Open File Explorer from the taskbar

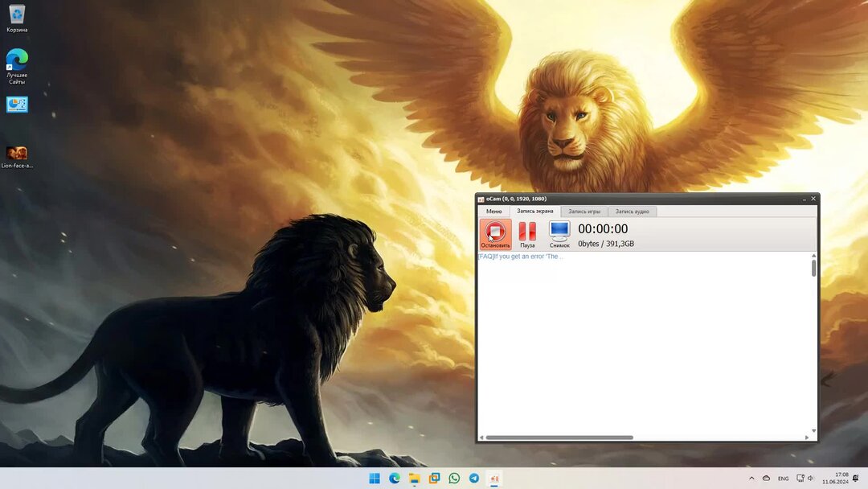click(x=414, y=478)
